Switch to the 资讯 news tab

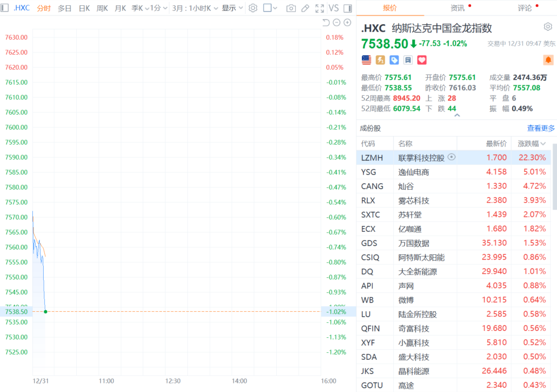click(457, 8)
